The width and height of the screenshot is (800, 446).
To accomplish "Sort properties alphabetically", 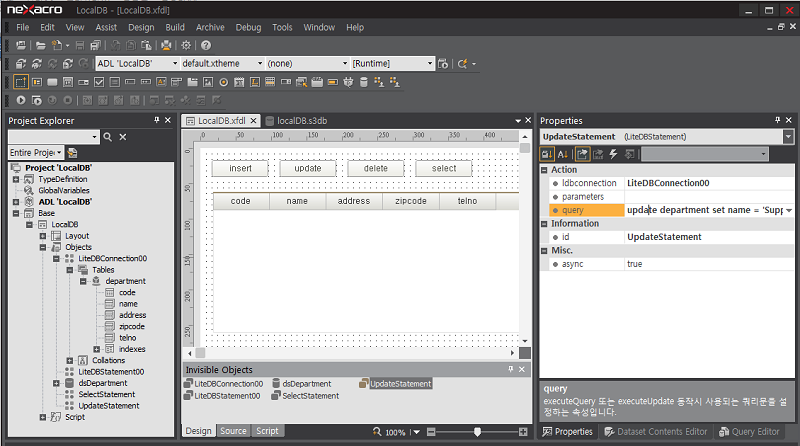I will (x=563, y=154).
